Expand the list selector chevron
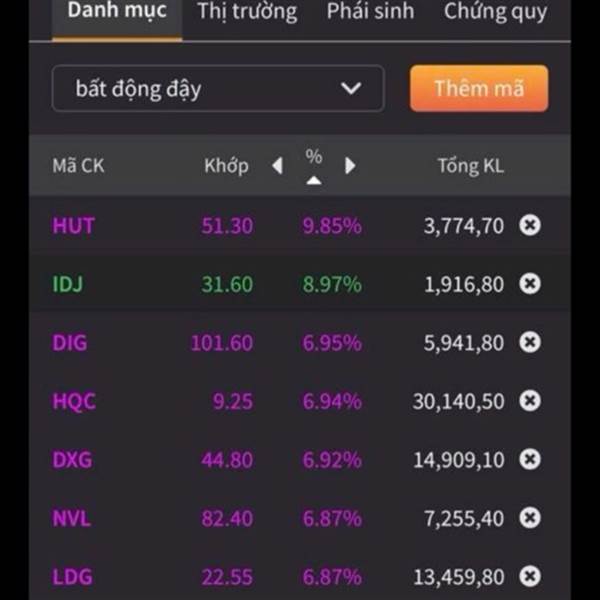 point(351,88)
